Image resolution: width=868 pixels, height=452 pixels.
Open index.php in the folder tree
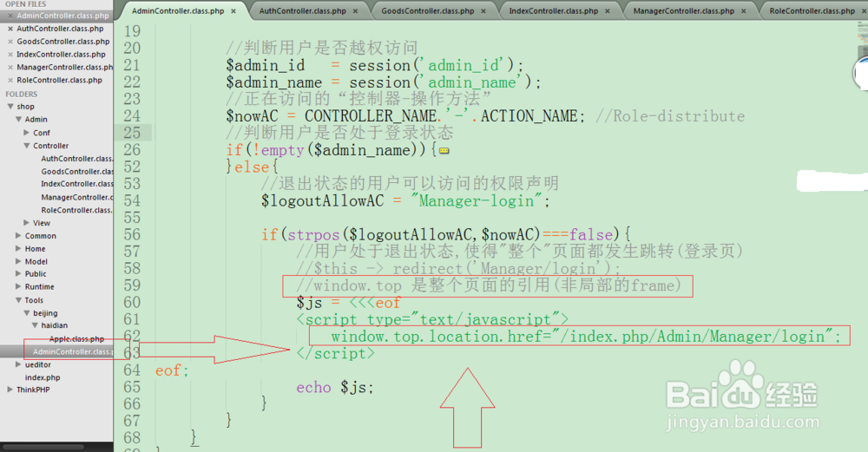point(43,377)
